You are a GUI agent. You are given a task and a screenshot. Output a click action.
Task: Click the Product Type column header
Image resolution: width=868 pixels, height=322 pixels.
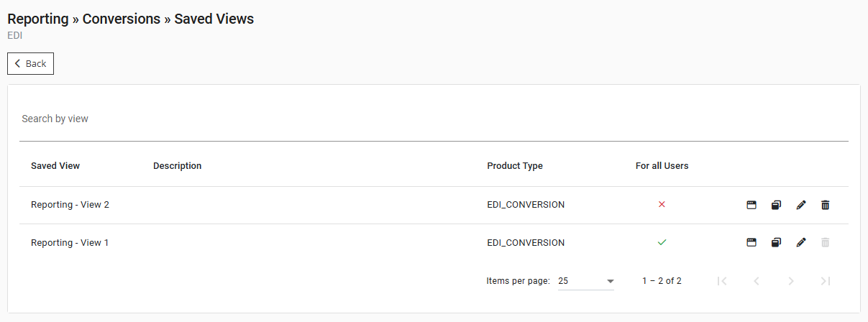click(515, 166)
